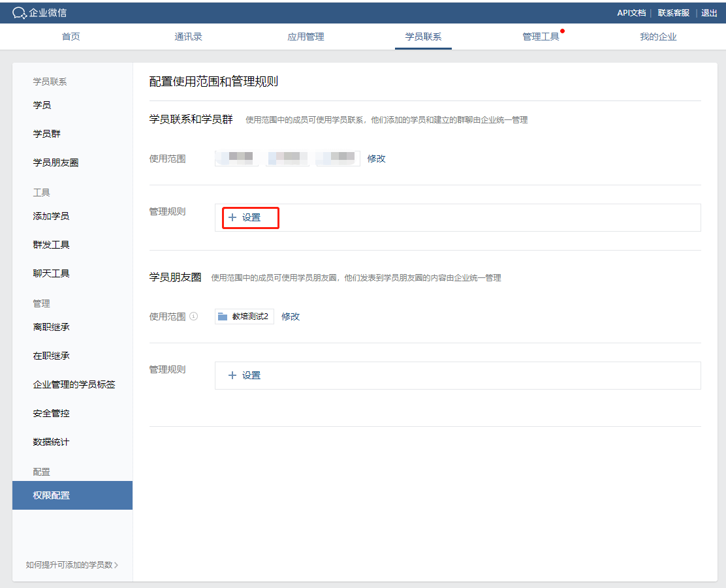Viewport: 726px width, 588px height.
Task: Open 管理工具 tab
Action: pos(541,37)
